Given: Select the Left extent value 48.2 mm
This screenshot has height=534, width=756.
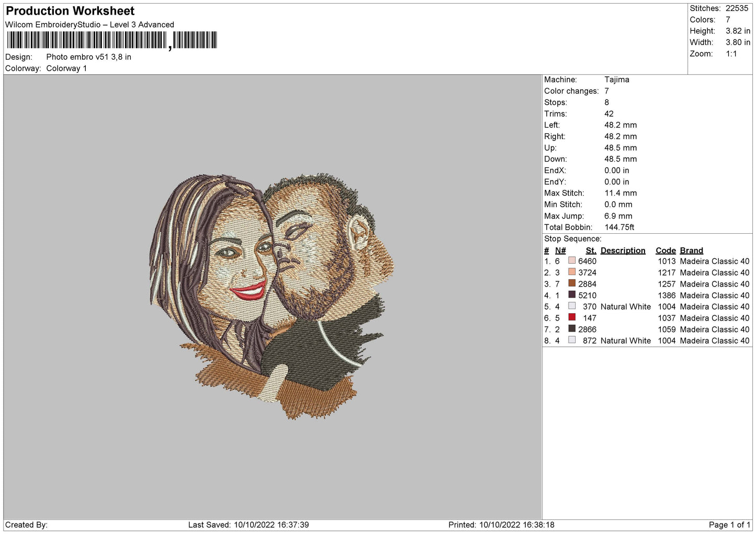Looking at the screenshot, I should coord(620,125).
